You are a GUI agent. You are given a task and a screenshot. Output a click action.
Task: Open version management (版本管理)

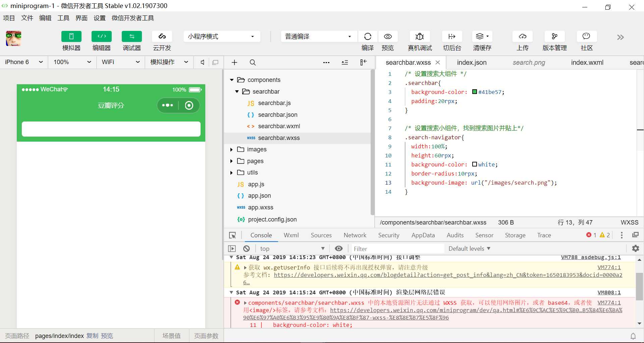click(x=554, y=37)
